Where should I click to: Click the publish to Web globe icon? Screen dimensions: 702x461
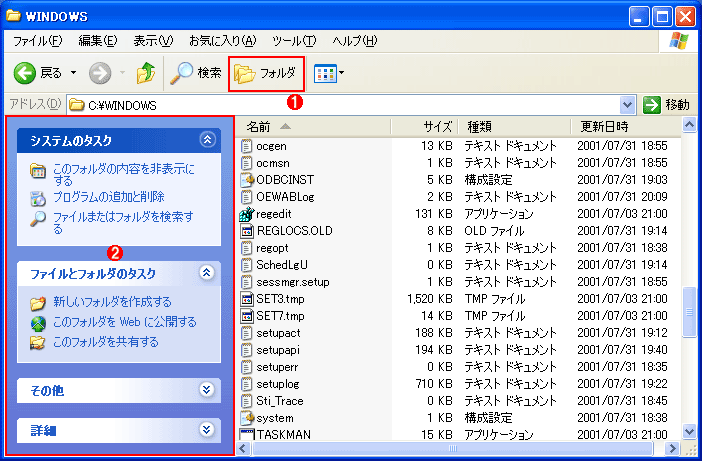(38, 323)
